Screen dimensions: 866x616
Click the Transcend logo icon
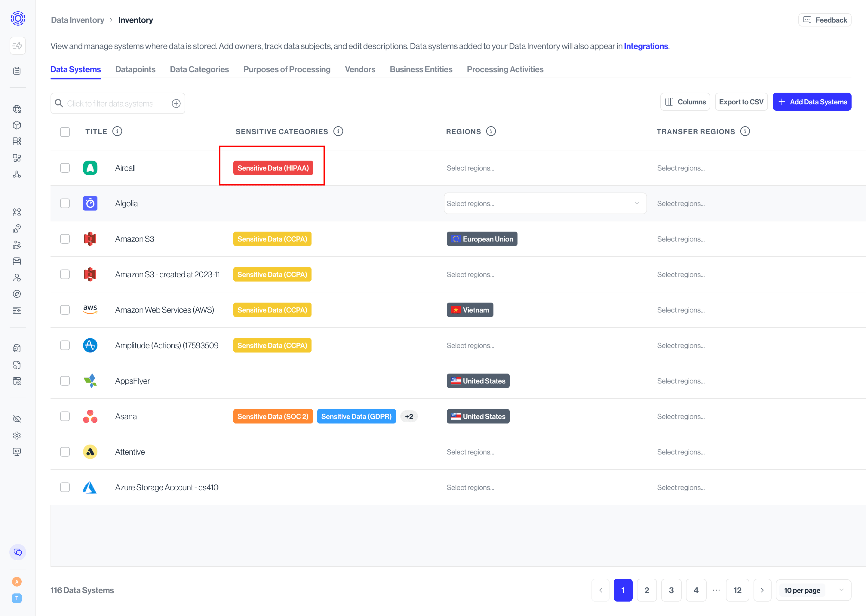tap(17, 18)
